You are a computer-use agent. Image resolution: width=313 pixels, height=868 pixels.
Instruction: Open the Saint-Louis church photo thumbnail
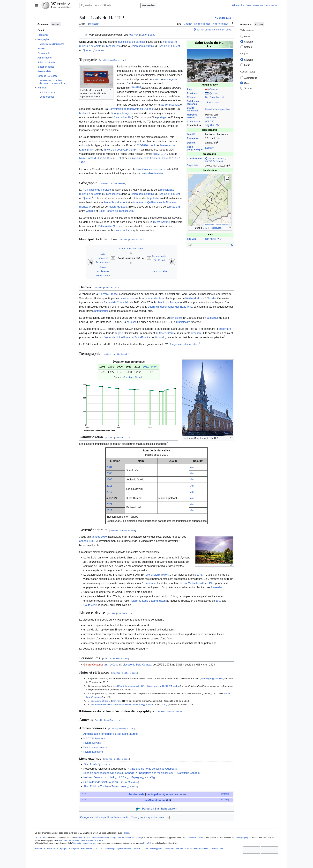(x=207, y=398)
